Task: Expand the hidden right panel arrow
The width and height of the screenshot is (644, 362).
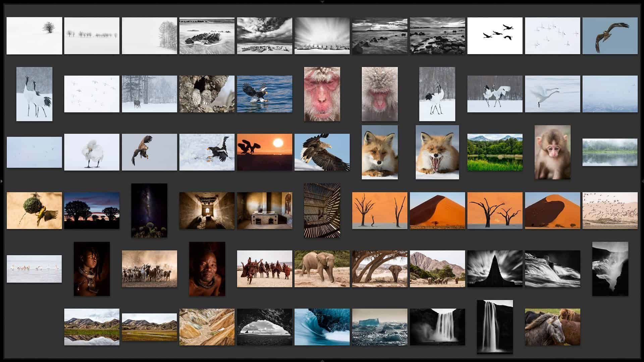Action: point(642,181)
